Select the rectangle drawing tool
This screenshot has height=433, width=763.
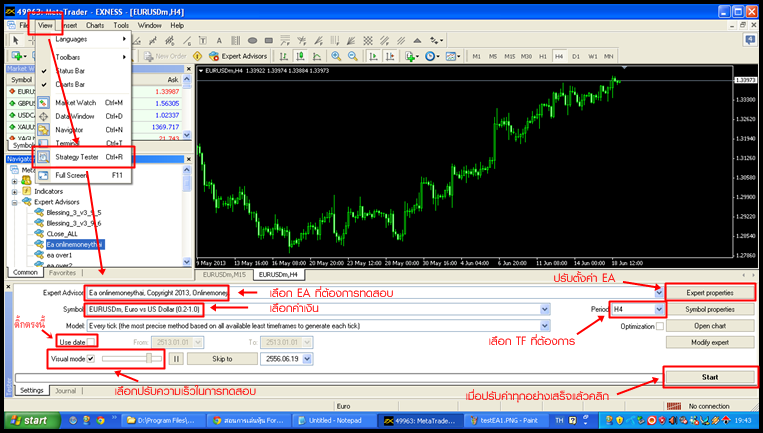point(269,40)
